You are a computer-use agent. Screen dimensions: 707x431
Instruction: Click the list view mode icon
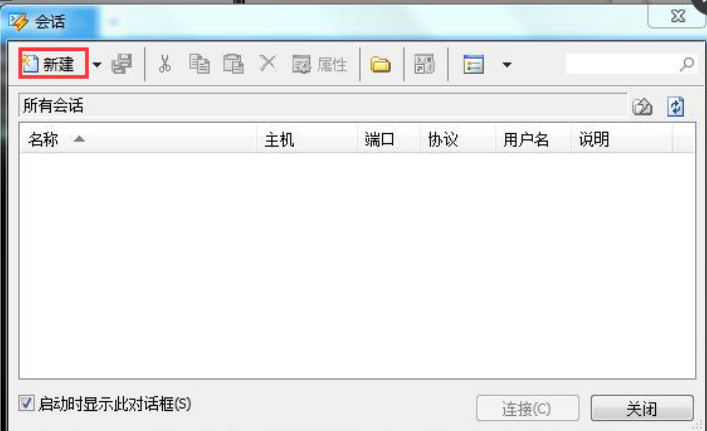point(473,64)
